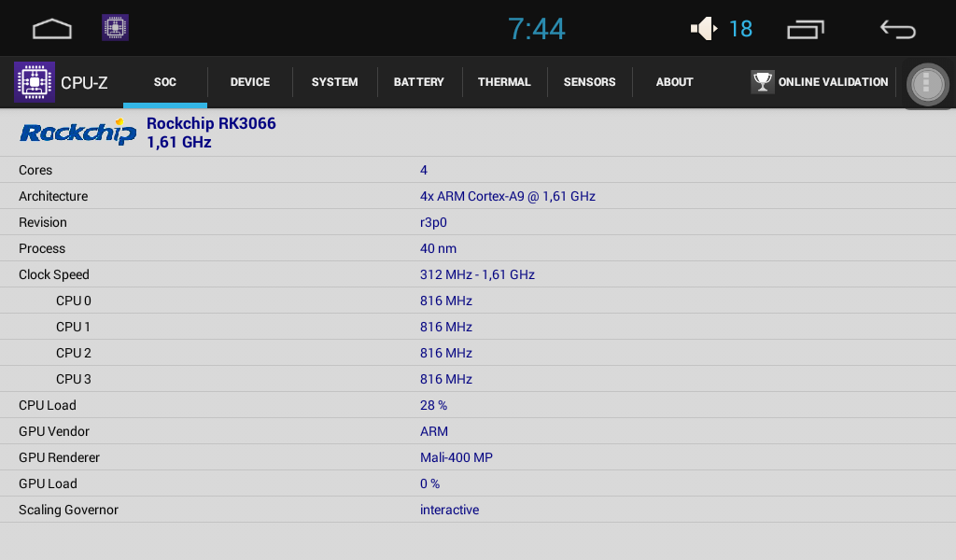
Task: Tap the Revision value r3p0
Action: [433, 222]
